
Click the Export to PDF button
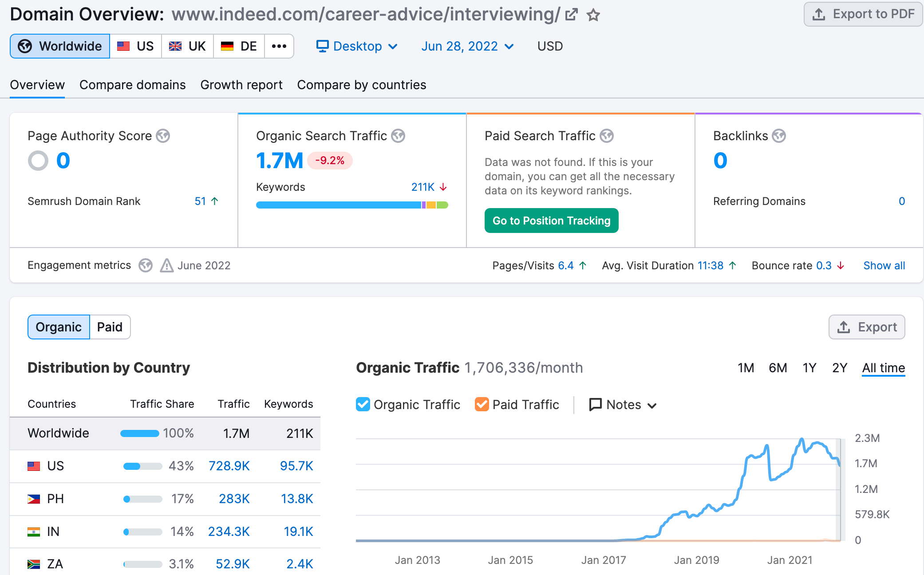[x=863, y=14]
